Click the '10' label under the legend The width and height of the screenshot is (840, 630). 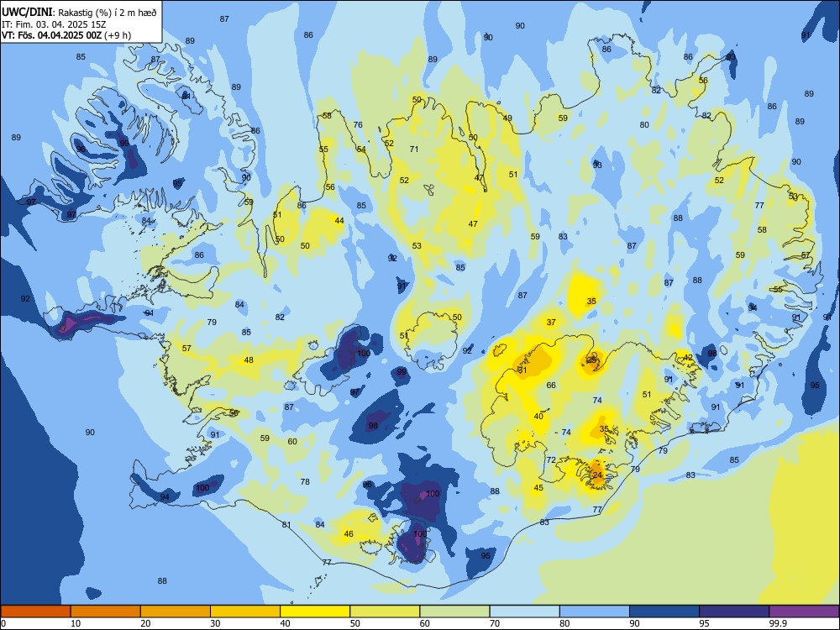click(x=76, y=623)
